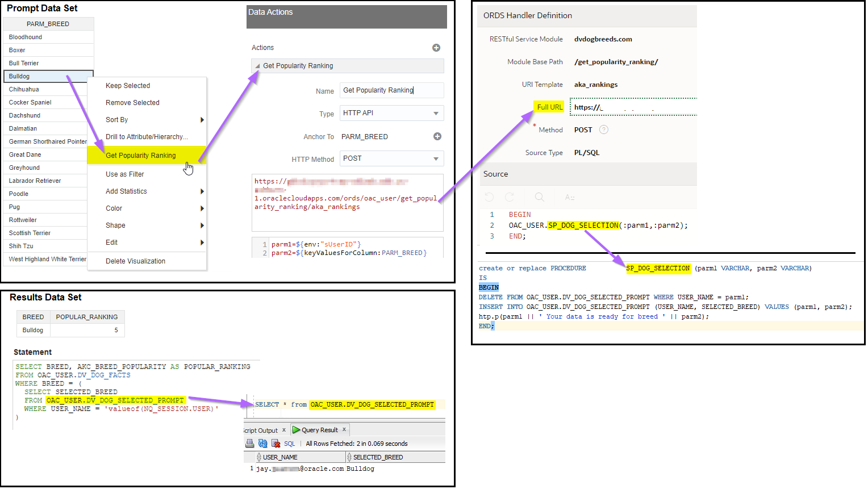Image resolution: width=868 pixels, height=489 pixels.
Task: Switch to the Script Output tab
Action: [261, 430]
